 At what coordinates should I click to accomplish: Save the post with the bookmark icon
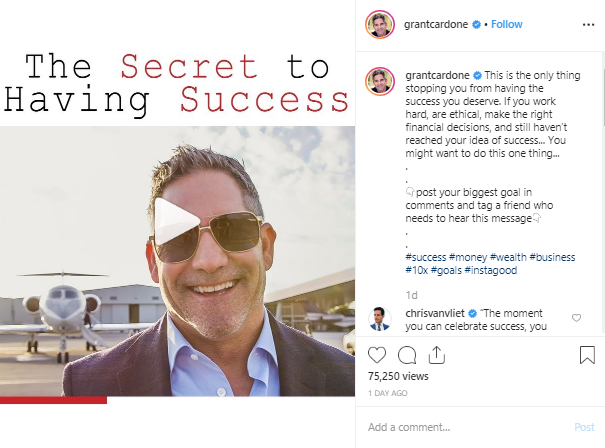click(x=587, y=355)
